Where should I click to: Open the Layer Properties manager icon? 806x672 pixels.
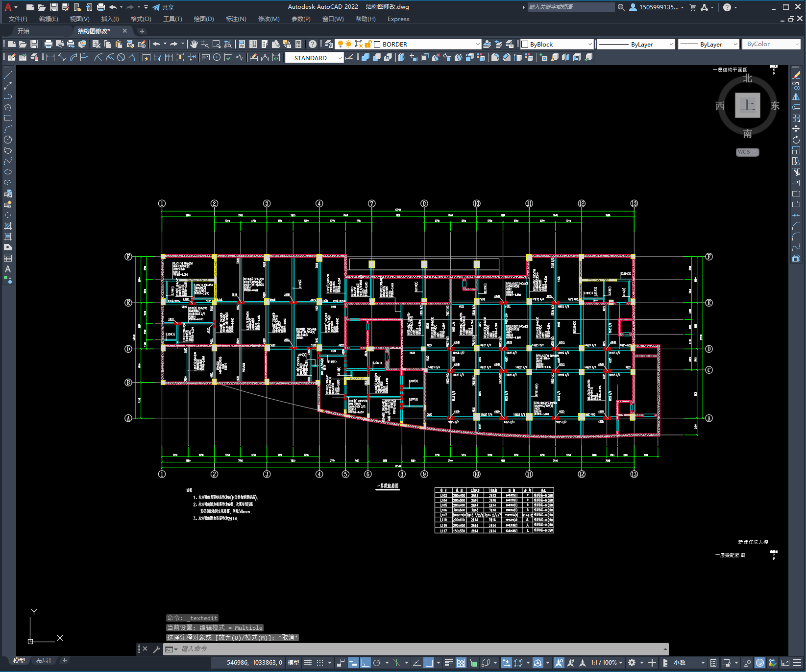pyautogui.click(x=329, y=44)
